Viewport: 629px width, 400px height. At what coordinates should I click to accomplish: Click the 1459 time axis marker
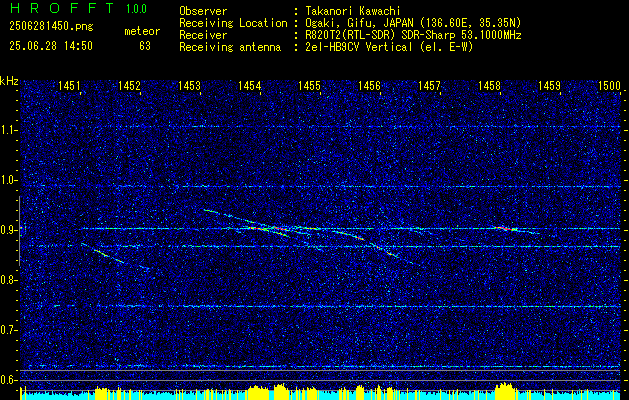pyautogui.click(x=549, y=86)
